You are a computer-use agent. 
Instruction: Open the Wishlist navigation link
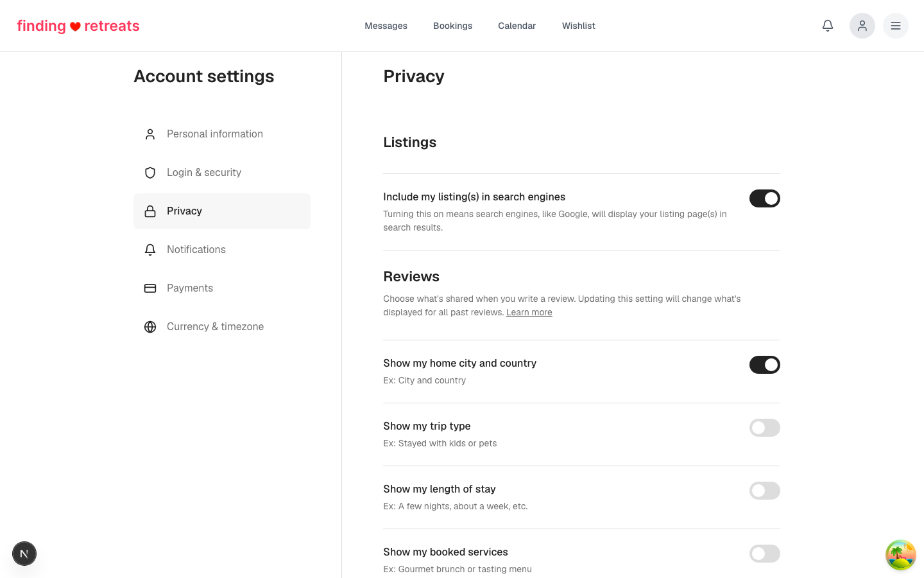(579, 26)
